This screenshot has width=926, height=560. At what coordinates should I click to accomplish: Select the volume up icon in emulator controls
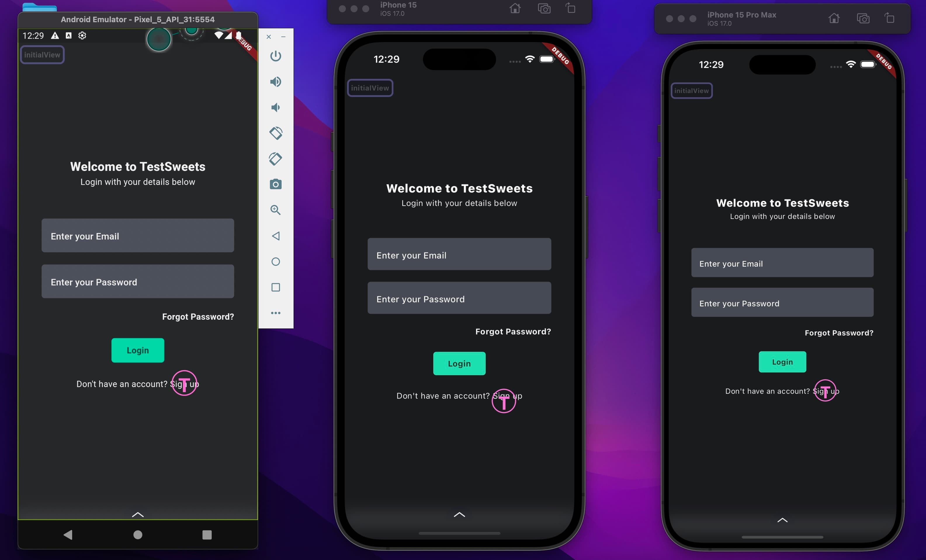click(x=276, y=81)
